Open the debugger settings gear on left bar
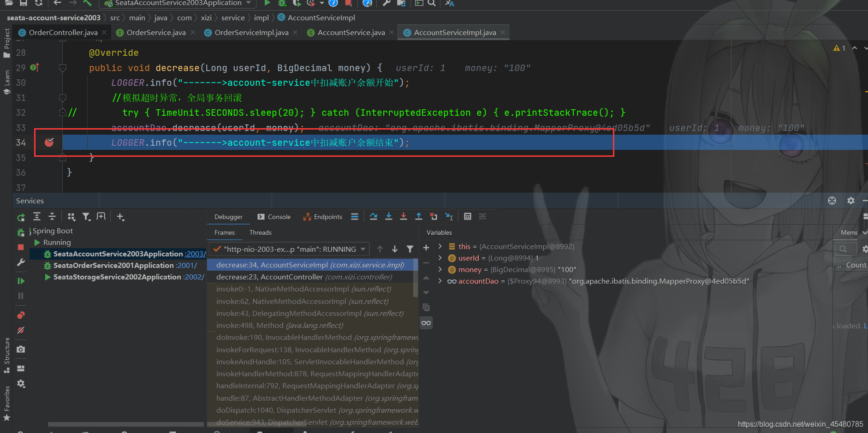 pyautogui.click(x=21, y=384)
